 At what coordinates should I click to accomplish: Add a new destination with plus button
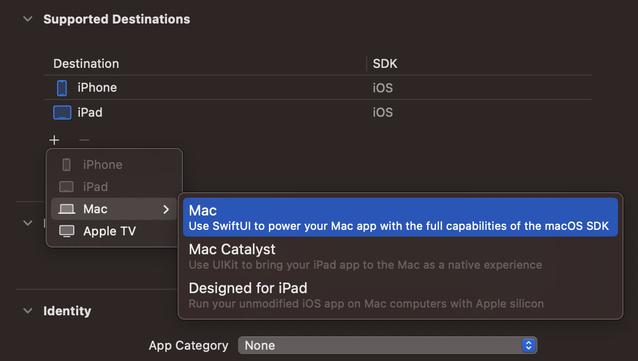54,140
